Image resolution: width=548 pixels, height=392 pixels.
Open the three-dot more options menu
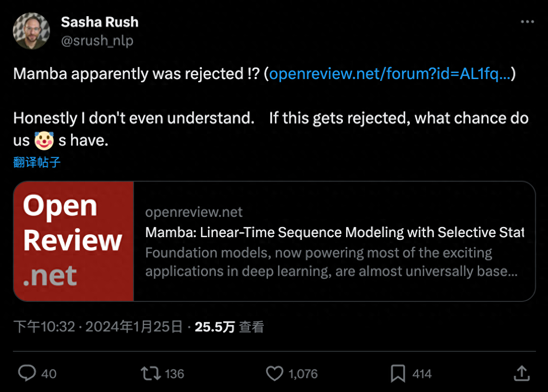[x=527, y=22]
